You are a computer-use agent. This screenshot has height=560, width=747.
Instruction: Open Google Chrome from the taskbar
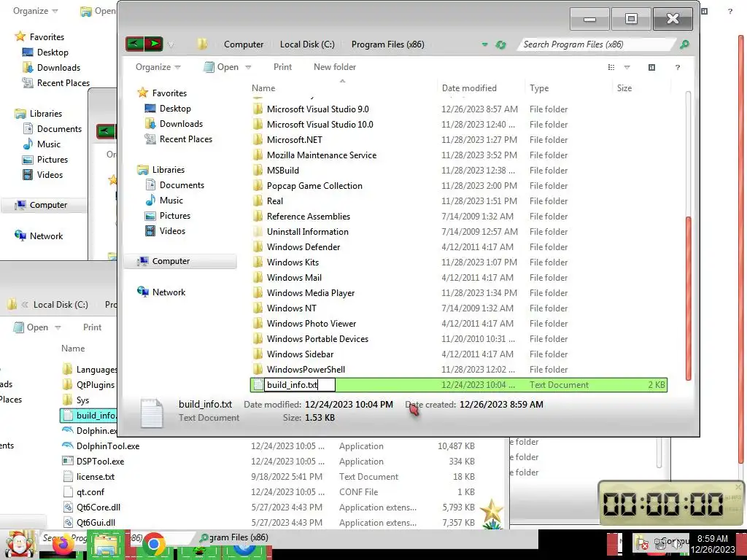coord(153,544)
